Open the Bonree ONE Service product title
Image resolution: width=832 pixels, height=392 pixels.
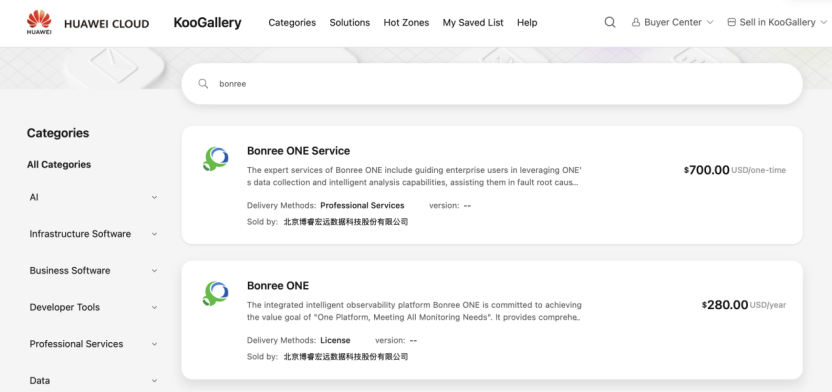tap(298, 151)
